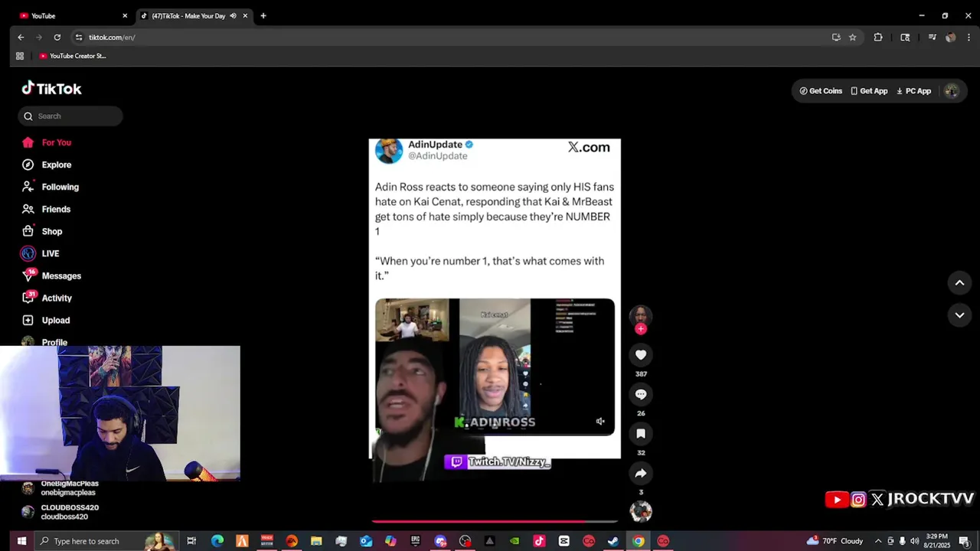980x551 pixels.
Task: Open the Windows Start menu
Action: [21, 541]
